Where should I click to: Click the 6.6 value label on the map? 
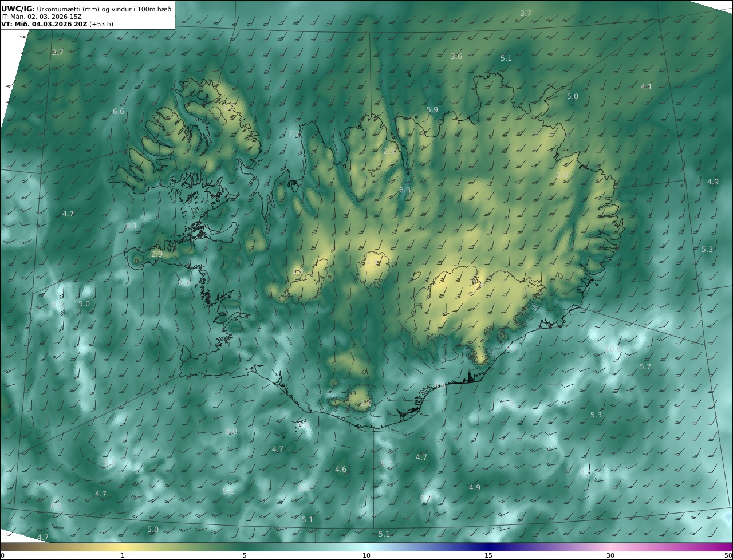coord(119,111)
